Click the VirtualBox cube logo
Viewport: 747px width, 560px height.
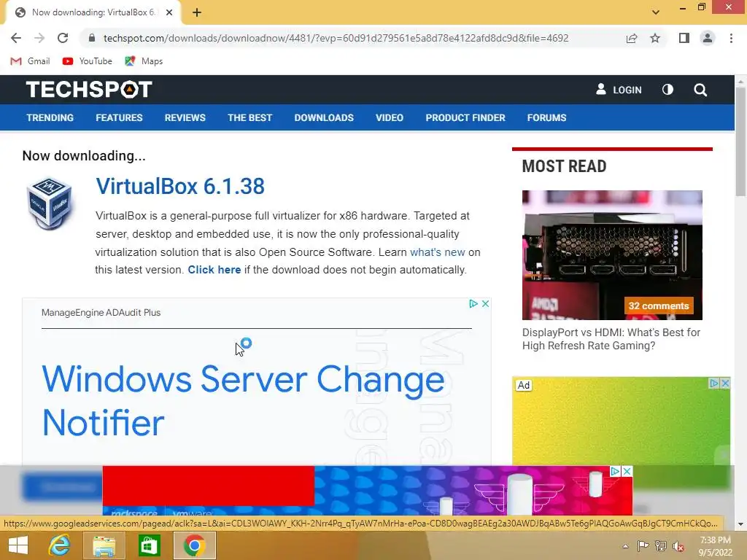pos(49,204)
